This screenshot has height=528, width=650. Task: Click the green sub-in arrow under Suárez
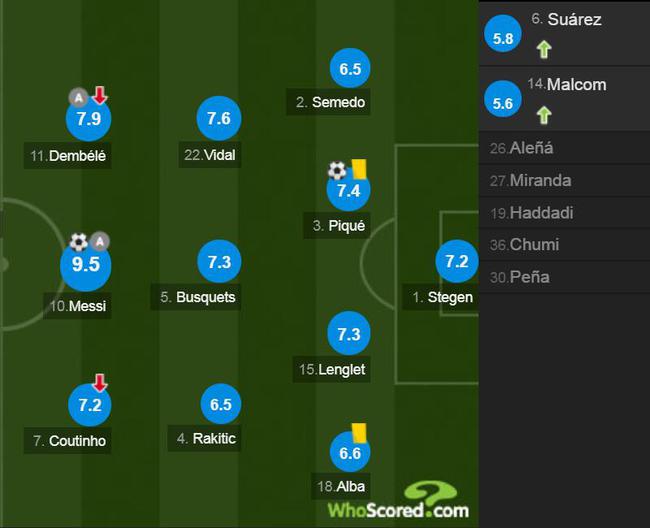544,49
